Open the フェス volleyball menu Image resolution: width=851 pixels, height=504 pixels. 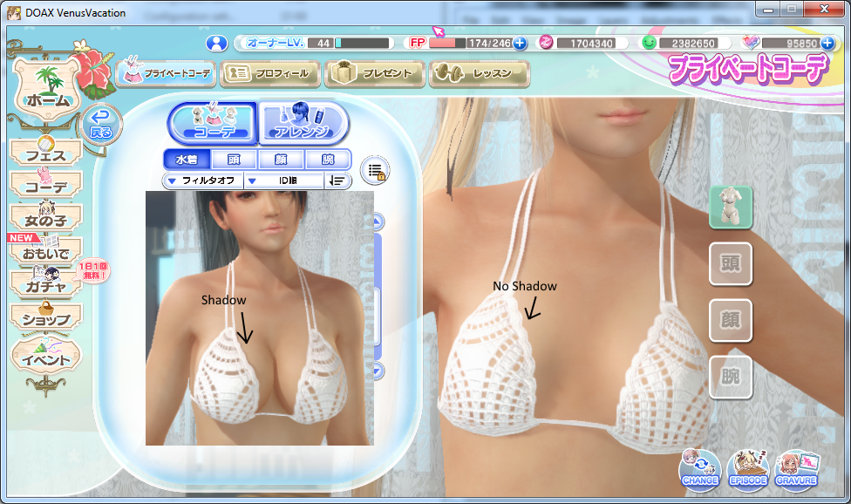click(46, 151)
